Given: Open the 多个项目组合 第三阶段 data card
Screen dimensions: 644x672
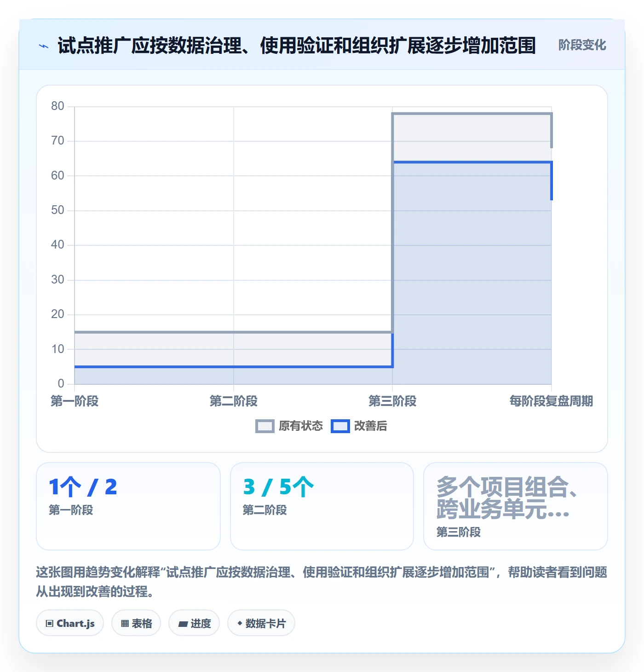Looking at the screenshot, I should click(516, 506).
